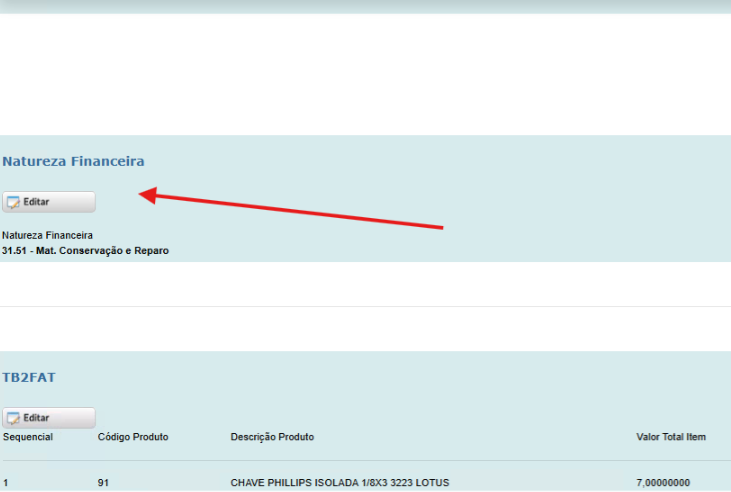The height and width of the screenshot is (492, 731).
Task: Click the item total value 7,00000000
Action: pyautogui.click(x=662, y=483)
